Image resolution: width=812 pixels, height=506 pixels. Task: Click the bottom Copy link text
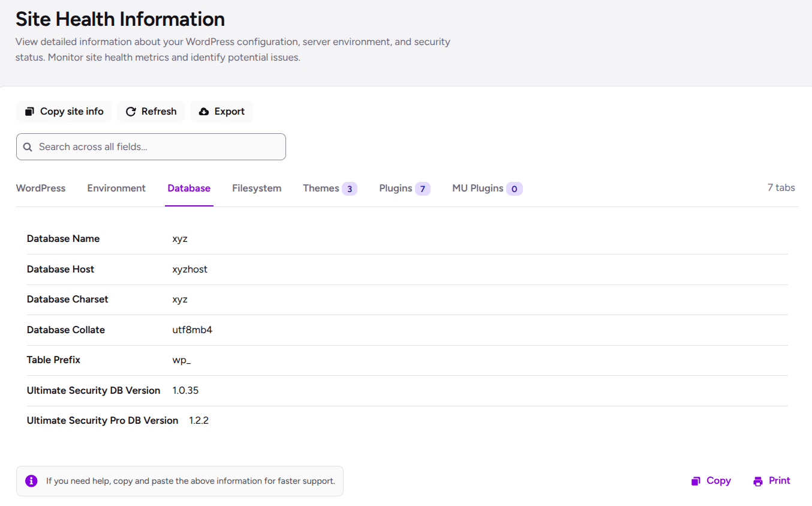(718, 481)
